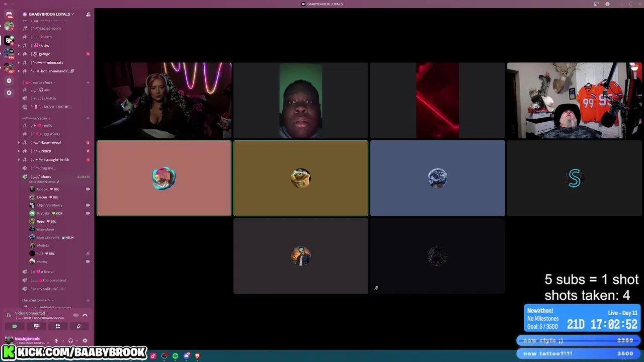Expand threads arrow beside caught-in-4k
Image resolution: width=644 pixels, height=362 pixels.
19,159
